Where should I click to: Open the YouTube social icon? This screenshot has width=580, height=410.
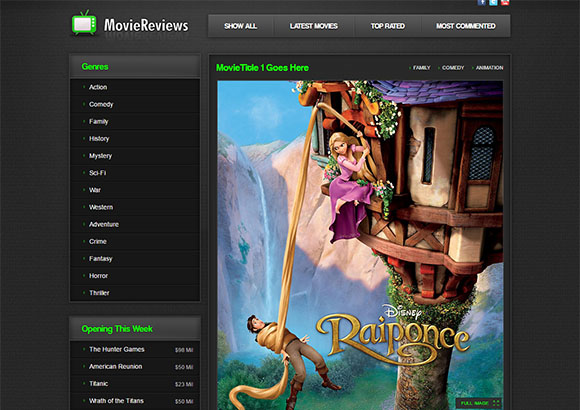pos(505,2)
